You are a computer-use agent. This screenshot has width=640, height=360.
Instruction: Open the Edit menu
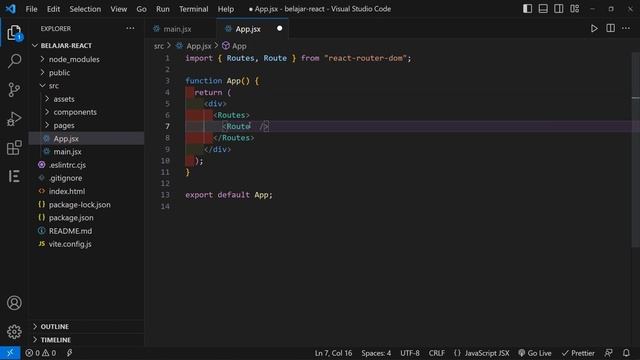[x=53, y=9]
